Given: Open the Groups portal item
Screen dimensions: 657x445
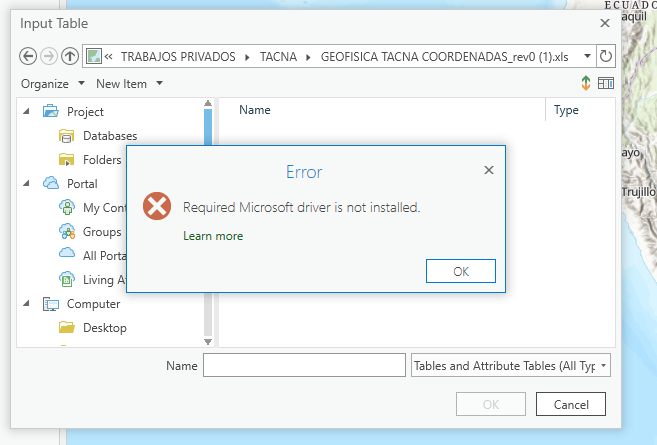Looking at the screenshot, I should pos(101,232).
